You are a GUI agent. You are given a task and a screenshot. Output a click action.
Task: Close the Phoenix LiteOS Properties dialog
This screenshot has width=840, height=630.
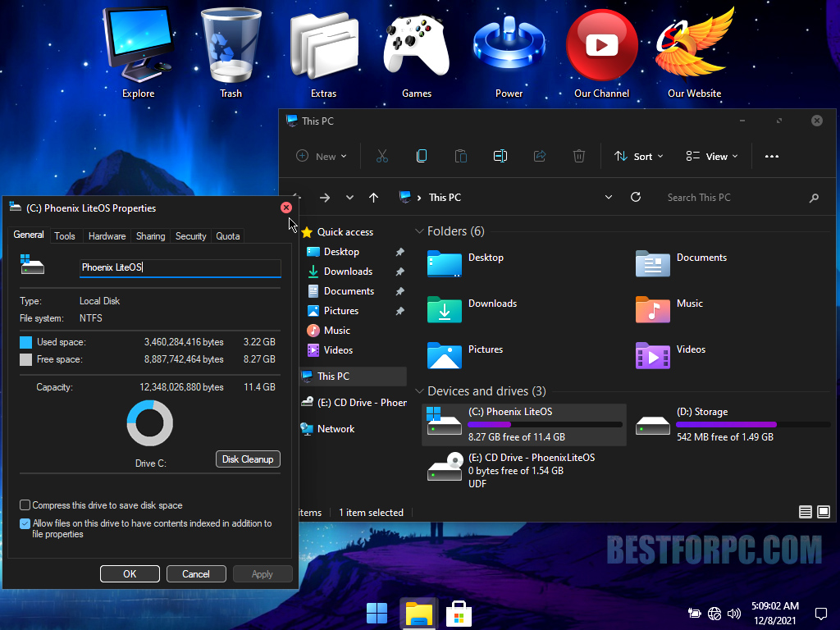tap(286, 208)
